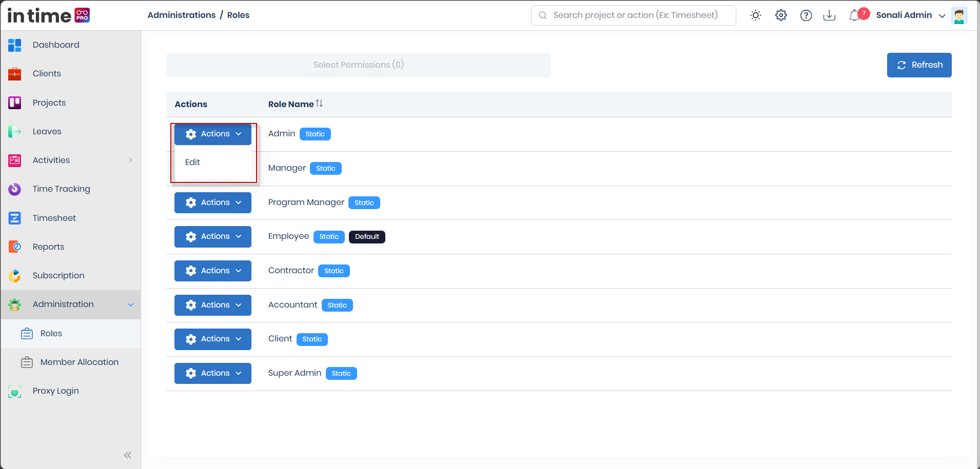Go to Leaves in the sidebar
Viewport: 980px width, 469px height.
71,132
